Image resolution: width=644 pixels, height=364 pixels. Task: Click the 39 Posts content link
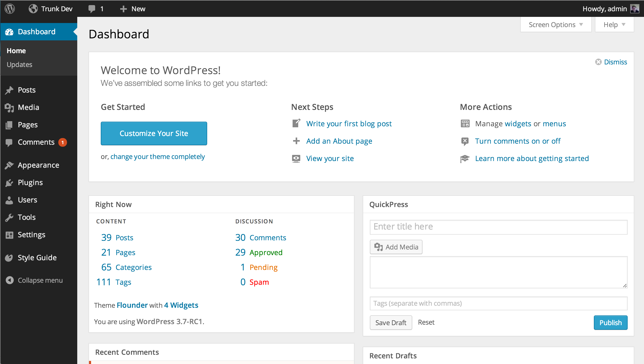[x=117, y=237]
